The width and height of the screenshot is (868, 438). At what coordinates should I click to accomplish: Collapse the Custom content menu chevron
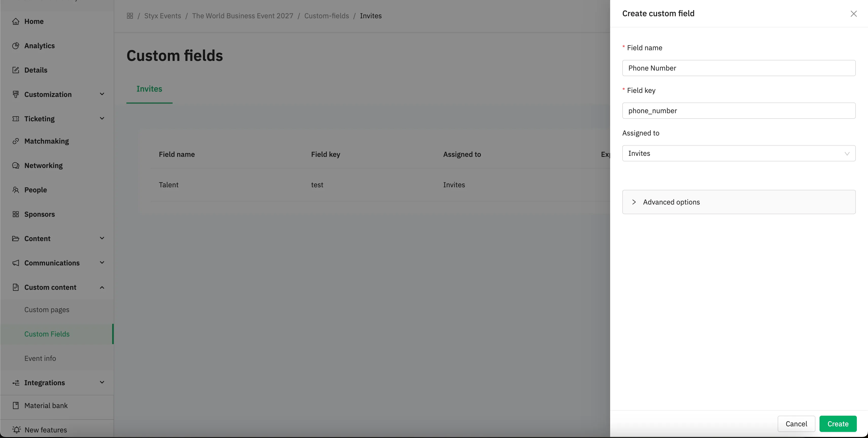pyautogui.click(x=102, y=288)
